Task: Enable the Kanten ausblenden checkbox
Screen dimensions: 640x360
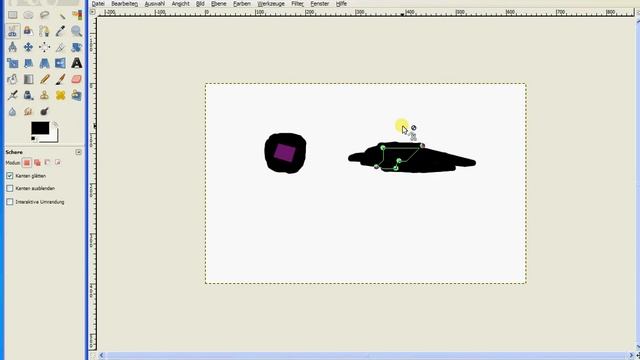Action: [10, 189]
